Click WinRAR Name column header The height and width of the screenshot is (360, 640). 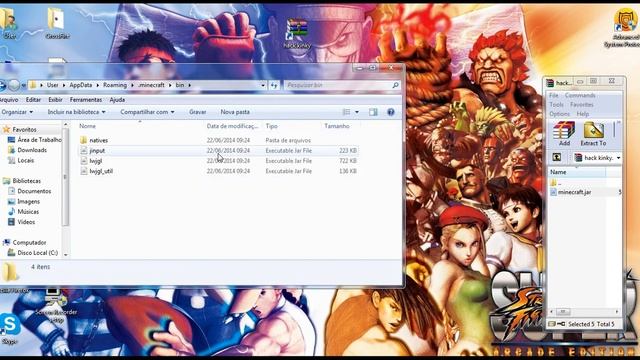pyautogui.click(x=576, y=172)
